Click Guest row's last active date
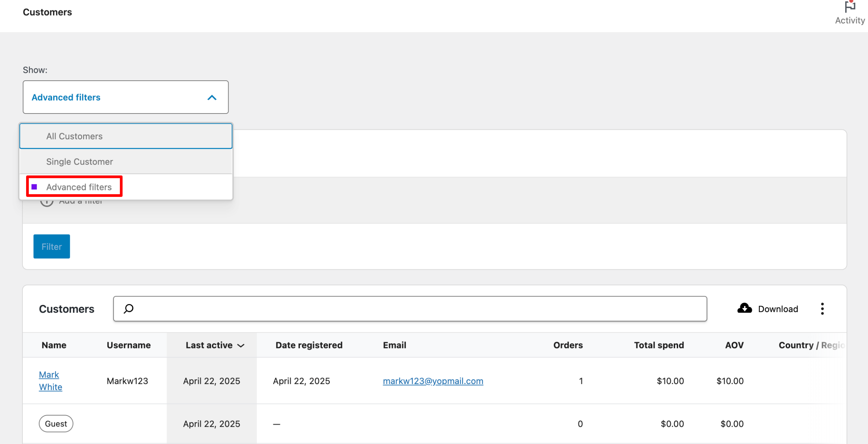 pyautogui.click(x=212, y=424)
